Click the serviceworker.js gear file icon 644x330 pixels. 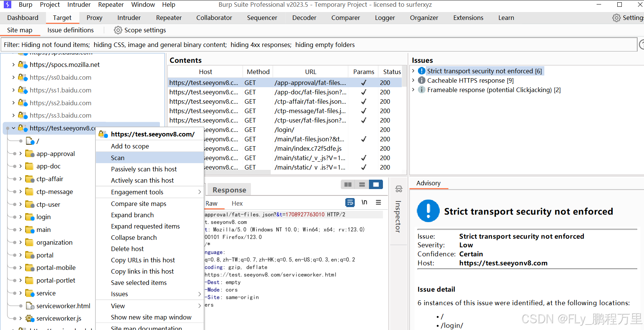[30, 318]
